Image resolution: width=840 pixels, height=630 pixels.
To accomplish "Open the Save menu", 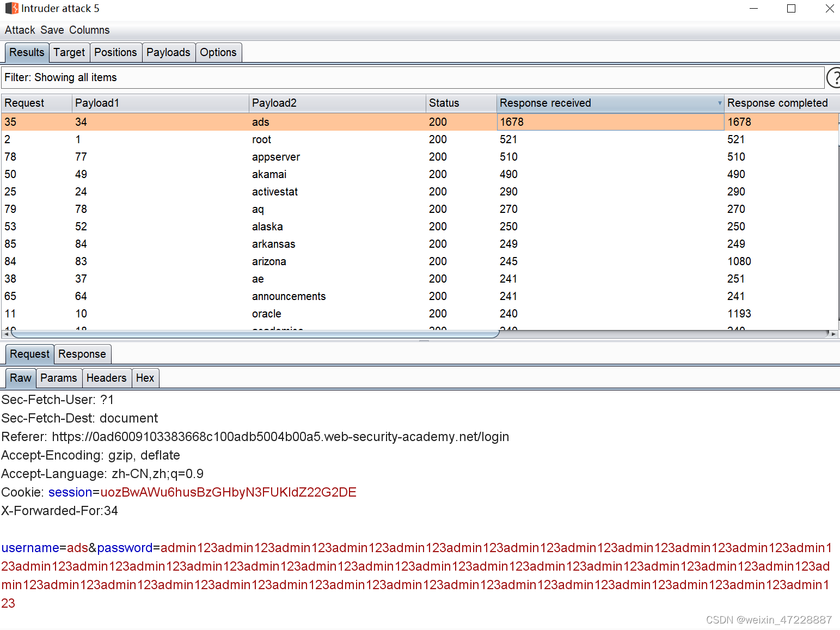I will (x=52, y=30).
